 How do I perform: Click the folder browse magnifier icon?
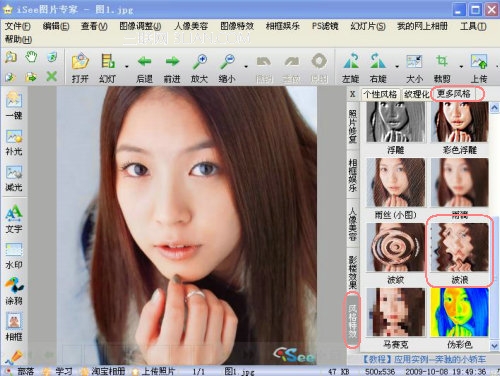(x=11, y=57)
